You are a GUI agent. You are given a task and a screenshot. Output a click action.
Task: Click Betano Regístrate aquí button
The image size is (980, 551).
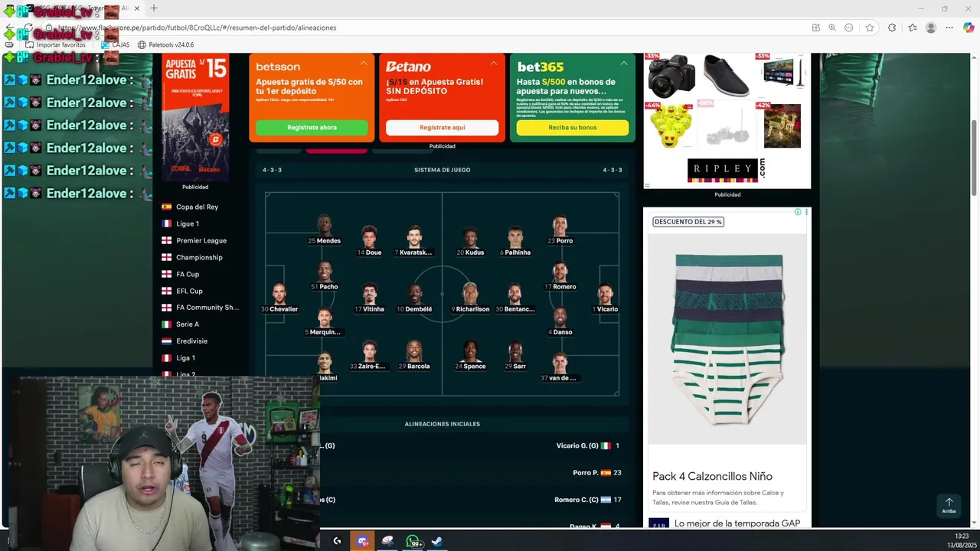point(442,128)
